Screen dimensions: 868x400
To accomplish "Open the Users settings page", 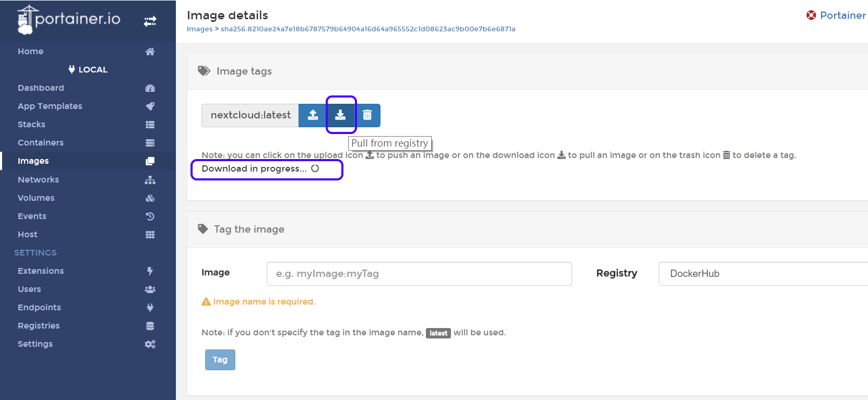I will coord(29,289).
